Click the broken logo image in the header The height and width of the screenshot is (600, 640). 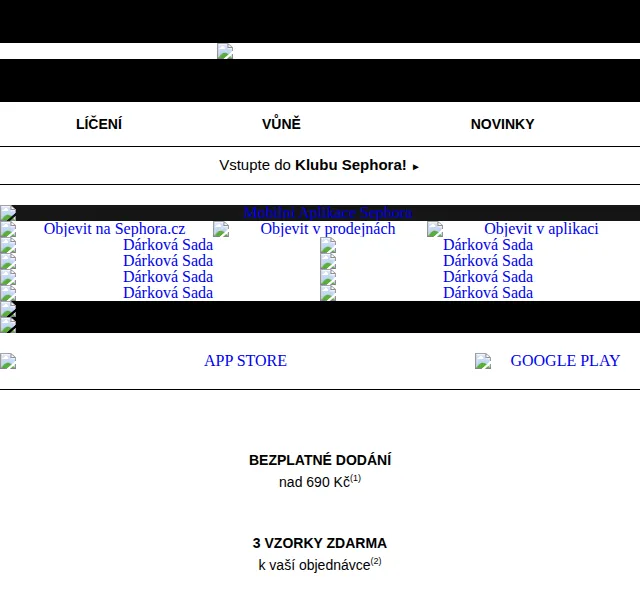click(x=225, y=51)
